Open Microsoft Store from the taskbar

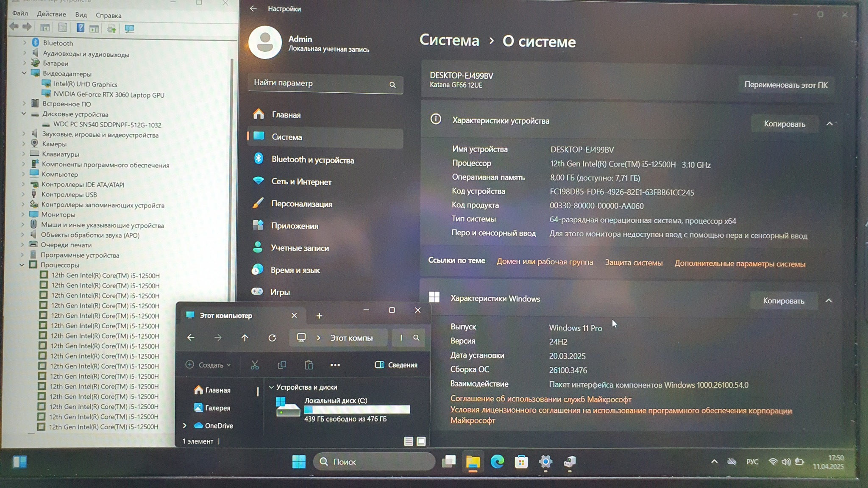click(521, 462)
